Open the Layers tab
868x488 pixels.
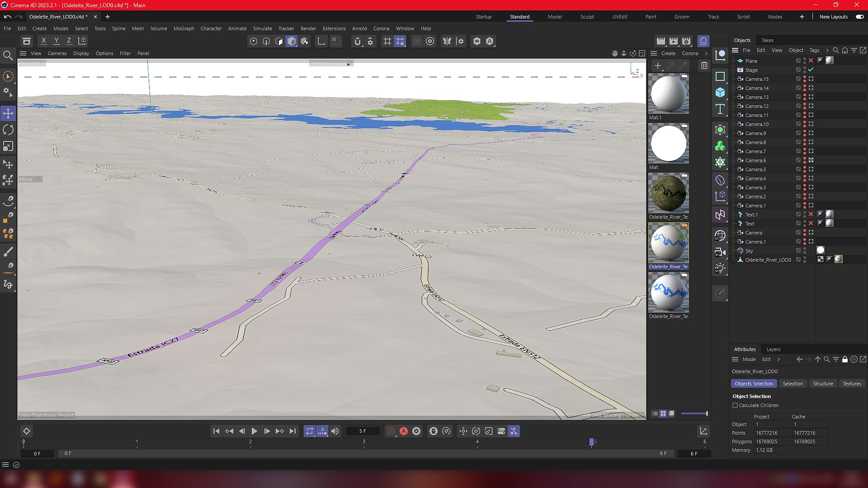pos(773,349)
